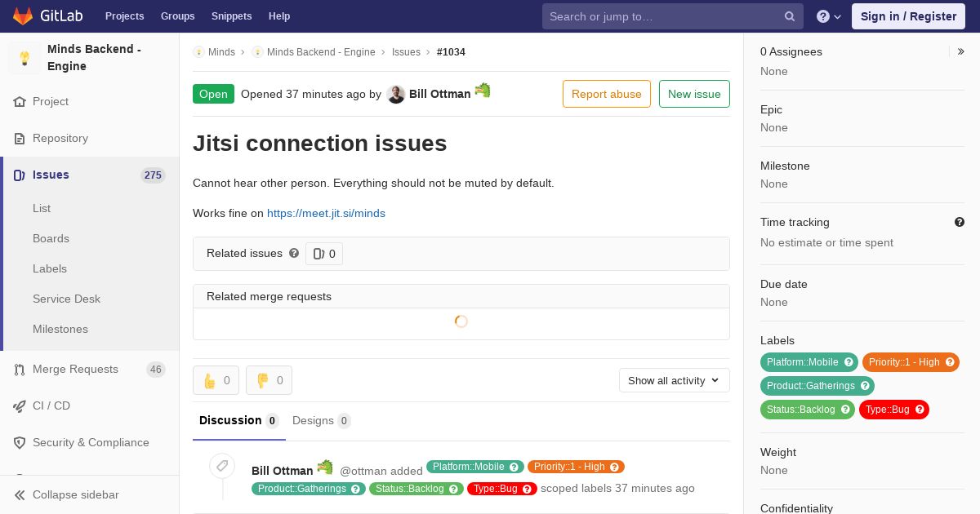This screenshot has height=514, width=980.
Task: Click the thumbs up emoji button
Action: [216, 380]
